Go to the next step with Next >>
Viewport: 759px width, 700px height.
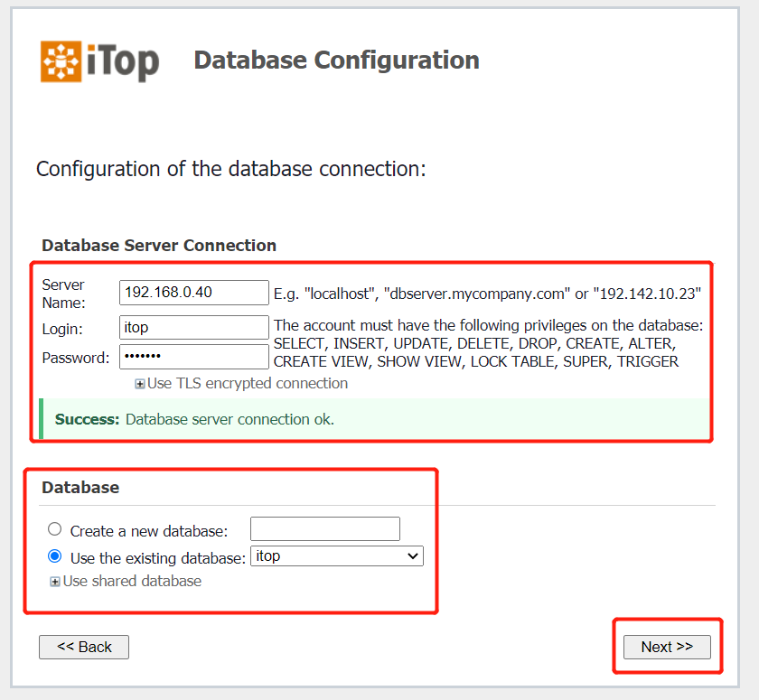click(x=667, y=647)
